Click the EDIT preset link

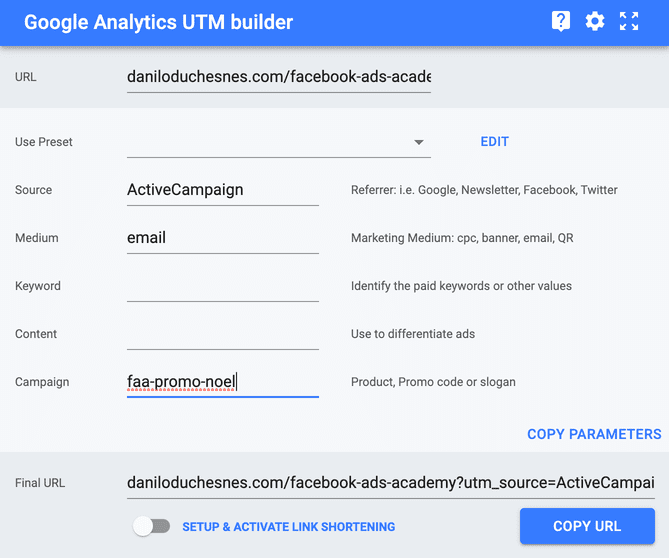(x=494, y=142)
